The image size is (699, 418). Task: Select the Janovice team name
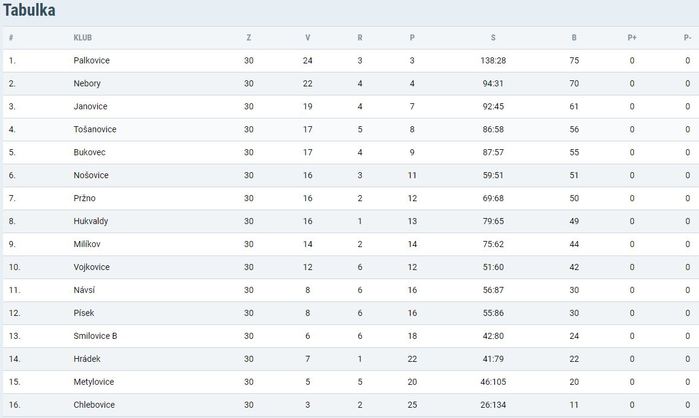tap(90, 107)
